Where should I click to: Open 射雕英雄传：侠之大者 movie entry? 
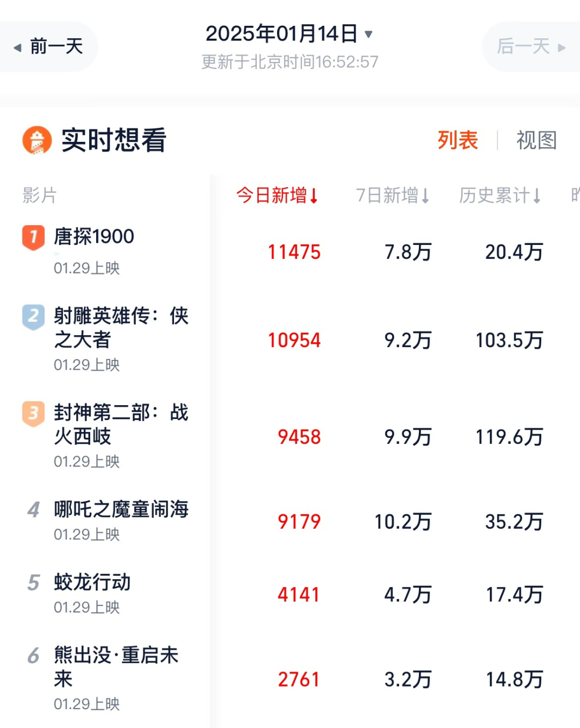(x=121, y=327)
